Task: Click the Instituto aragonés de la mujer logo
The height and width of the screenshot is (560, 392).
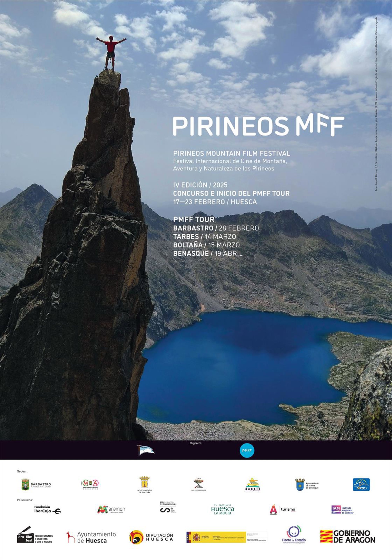Action: tap(342, 510)
